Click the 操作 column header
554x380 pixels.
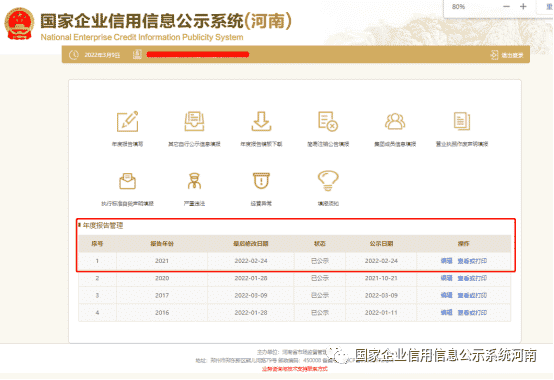tap(464, 244)
